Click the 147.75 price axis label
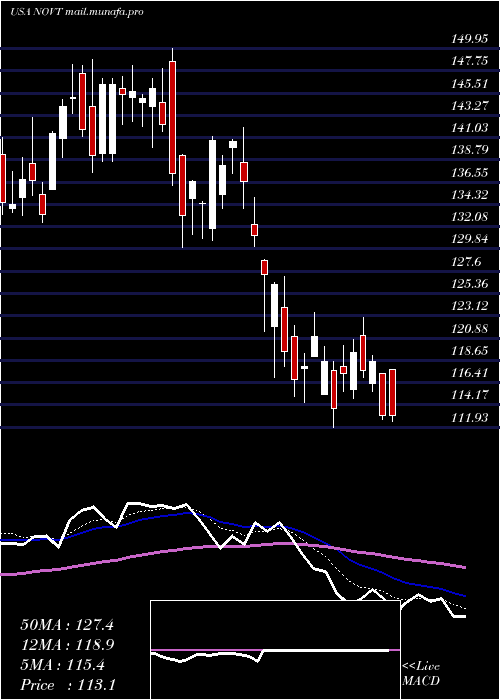The height and width of the screenshot is (700, 500). coord(469,61)
